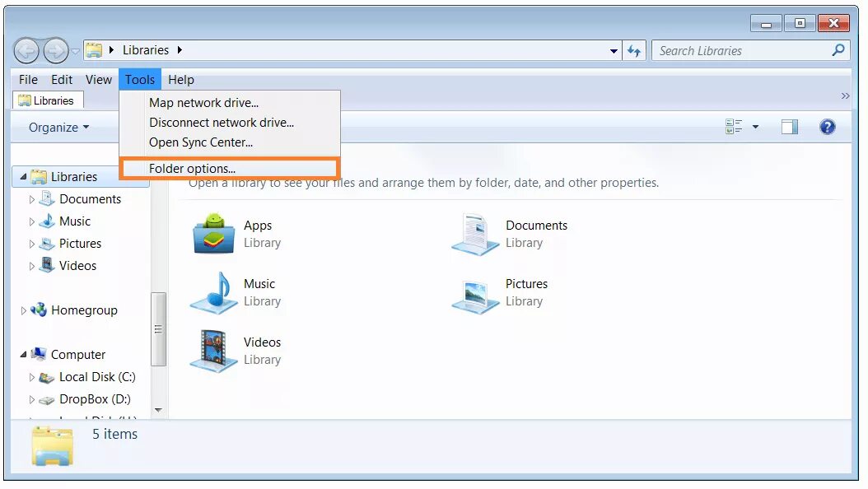The image size is (868, 489).
Task: Select Videos in the navigation pane
Action: (77, 266)
